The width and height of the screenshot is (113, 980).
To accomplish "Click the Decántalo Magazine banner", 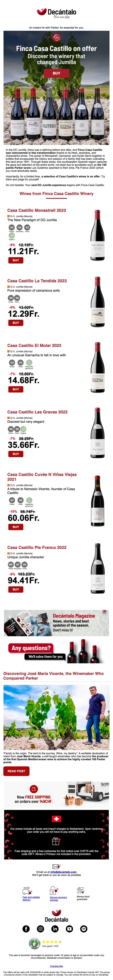I will [56, 623].
